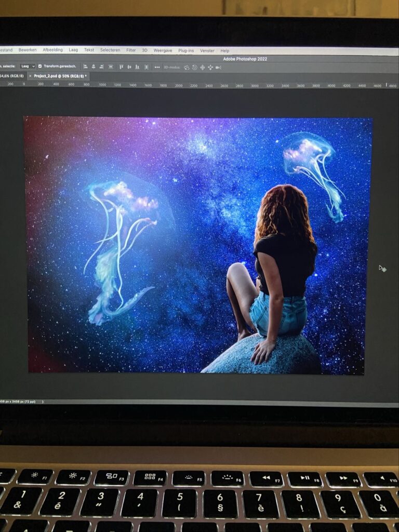Open the three-dots more align options
Viewport: 399px width, 532px height.
point(157,67)
